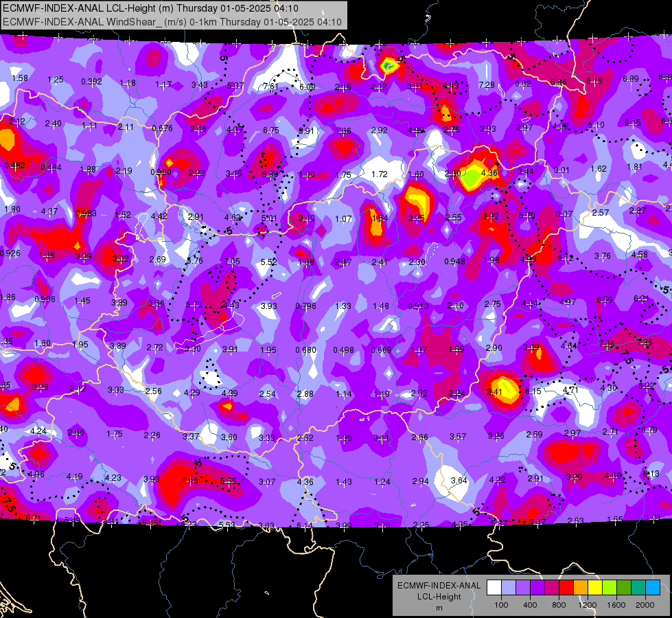Click the legend tick label 1200
Screen dimensions: 672x618
click(588, 605)
